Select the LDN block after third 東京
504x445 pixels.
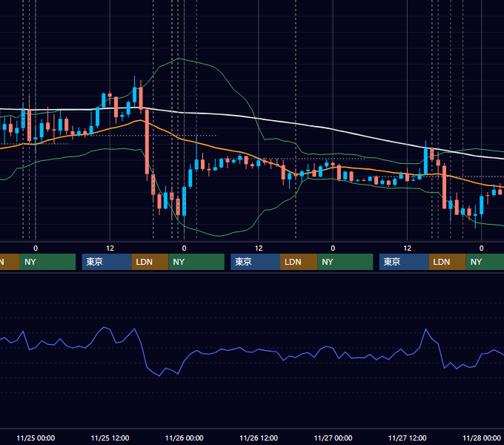point(447,262)
